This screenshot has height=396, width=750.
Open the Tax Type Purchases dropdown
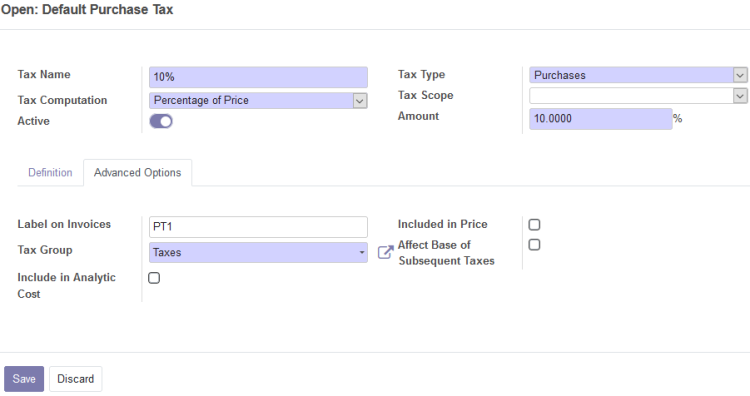click(638, 75)
